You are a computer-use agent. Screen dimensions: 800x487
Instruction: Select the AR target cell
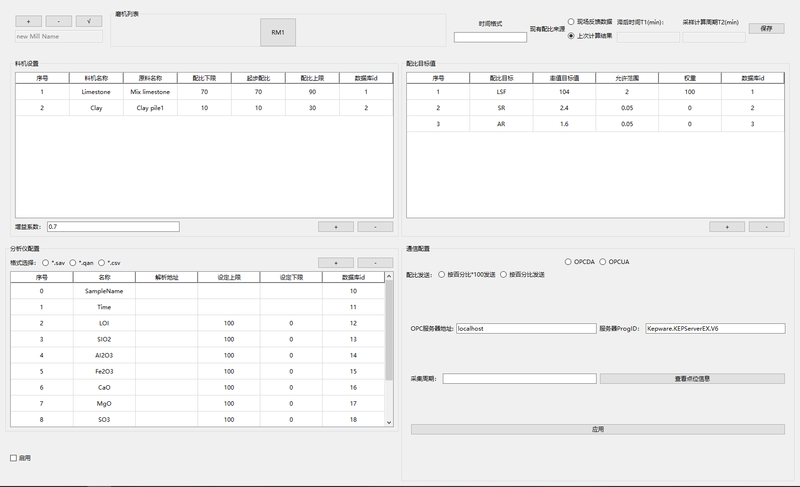tap(501, 124)
